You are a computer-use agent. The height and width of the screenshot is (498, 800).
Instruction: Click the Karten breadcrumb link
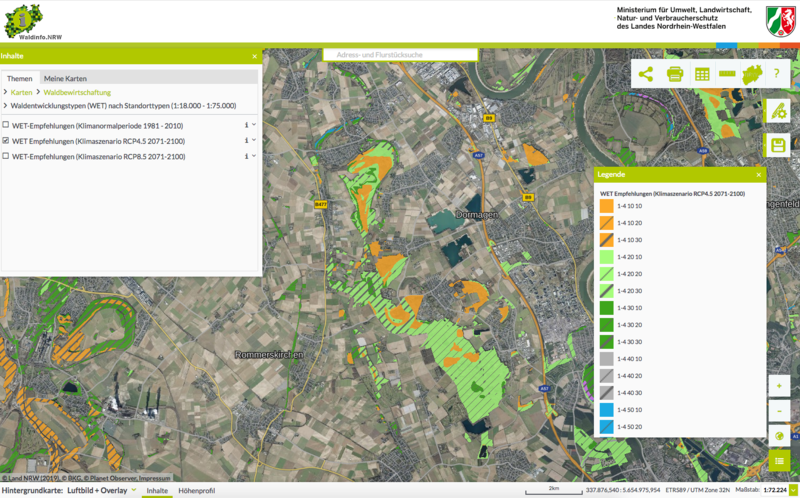pos(21,92)
